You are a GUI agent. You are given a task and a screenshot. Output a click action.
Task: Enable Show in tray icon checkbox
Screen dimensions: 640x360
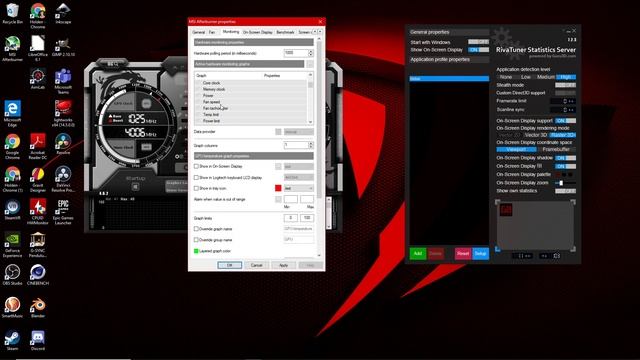pyautogui.click(x=196, y=189)
